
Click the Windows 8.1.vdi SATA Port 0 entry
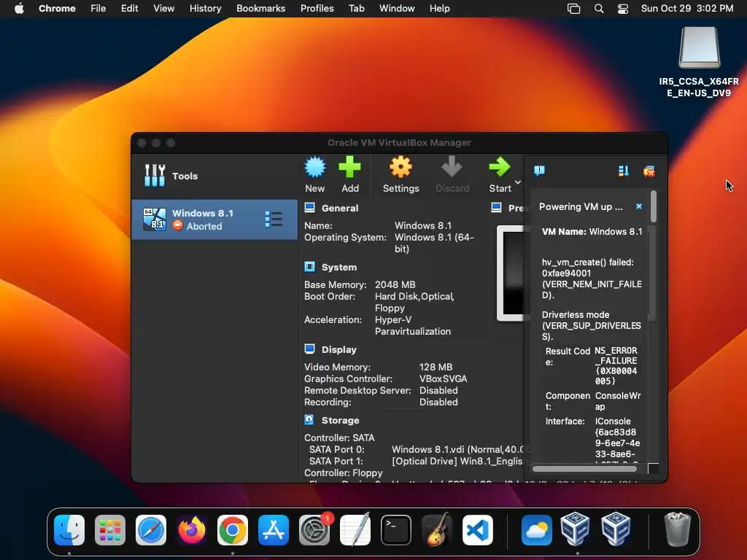(457, 449)
